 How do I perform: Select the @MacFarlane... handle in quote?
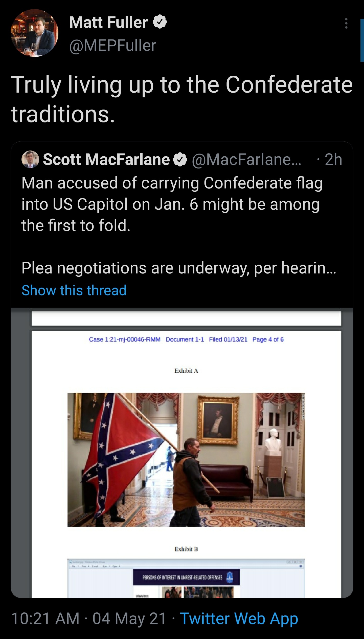(246, 160)
